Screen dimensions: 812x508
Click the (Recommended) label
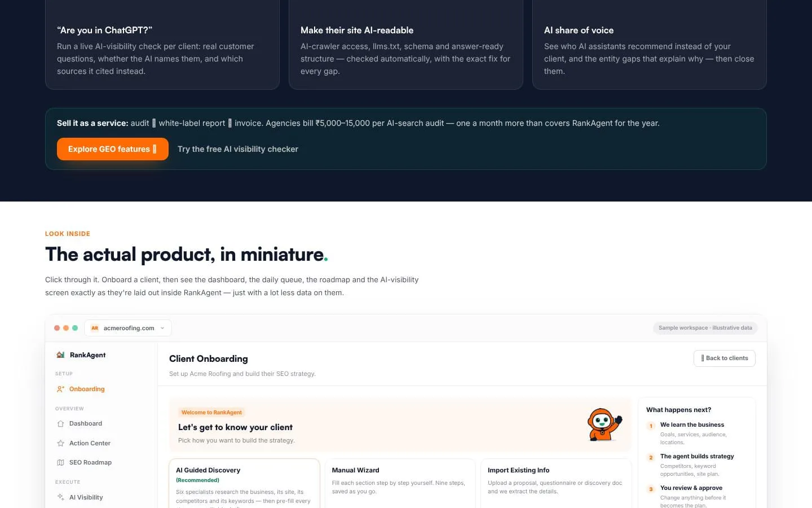point(197,480)
